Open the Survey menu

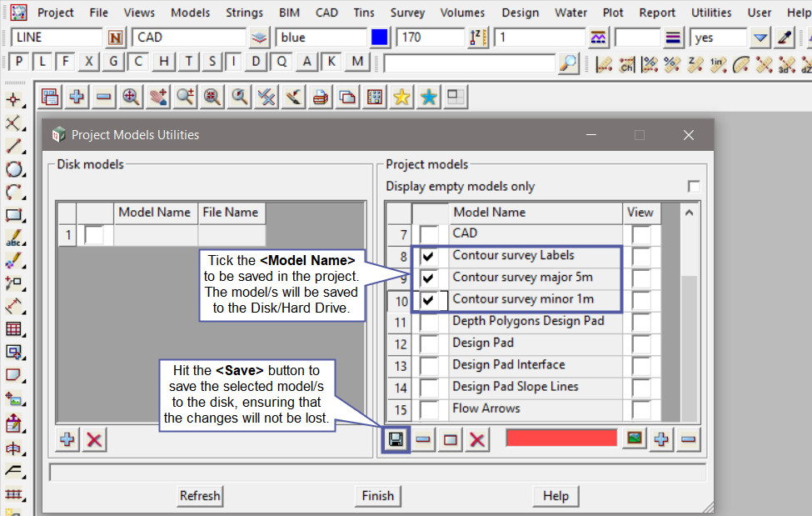[407, 13]
